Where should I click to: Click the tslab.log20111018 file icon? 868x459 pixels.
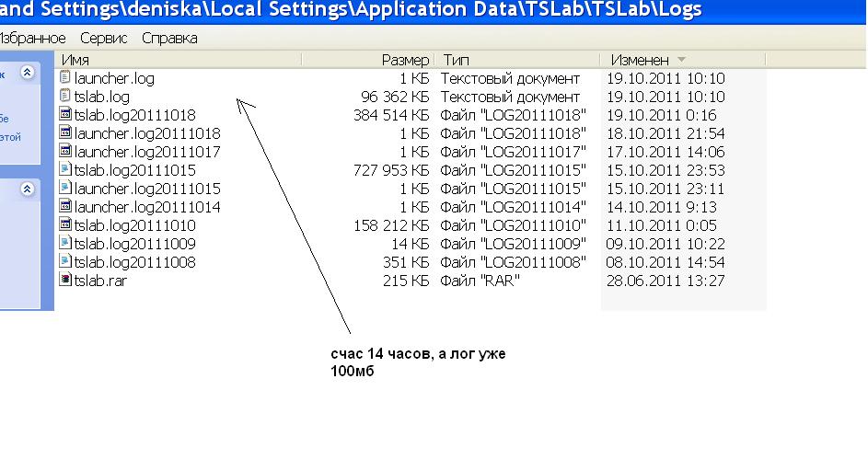pos(65,115)
